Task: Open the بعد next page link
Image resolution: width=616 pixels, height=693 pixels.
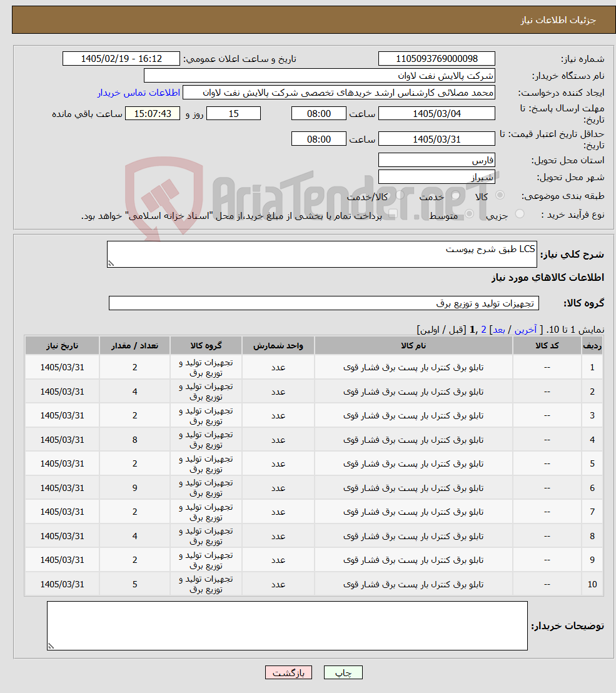Action: tap(499, 330)
